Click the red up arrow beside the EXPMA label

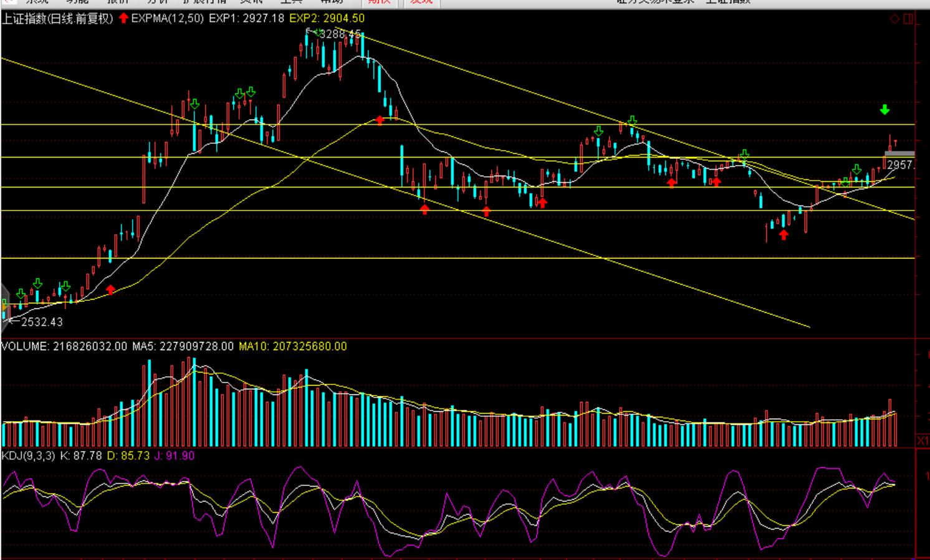coord(123,18)
